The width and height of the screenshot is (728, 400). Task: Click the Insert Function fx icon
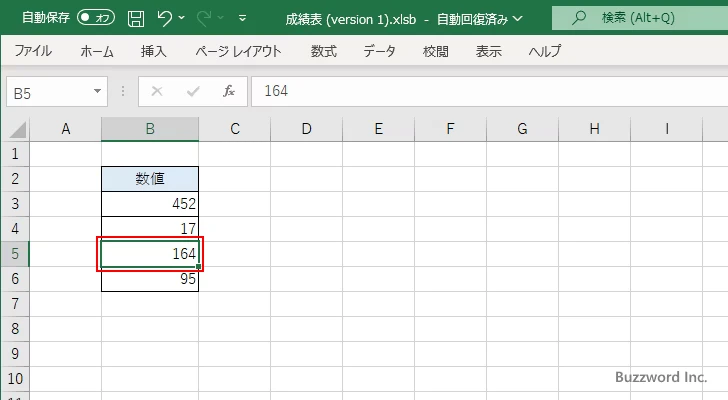click(229, 91)
